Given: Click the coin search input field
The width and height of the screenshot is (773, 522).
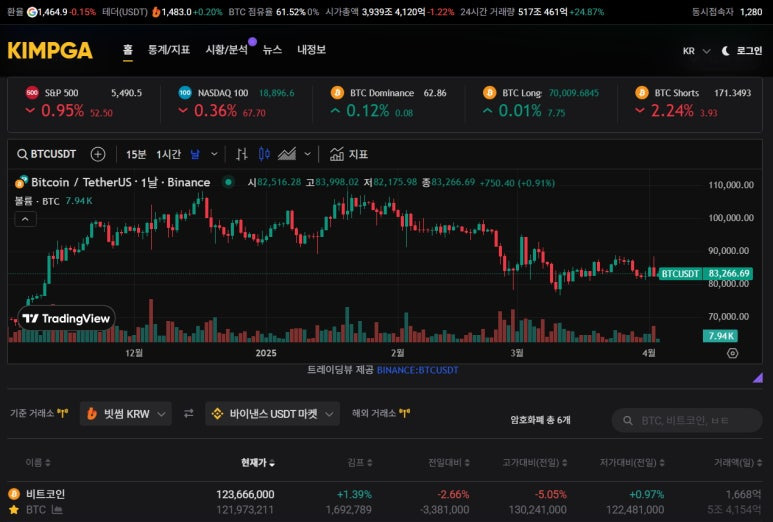Looking at the screenshot, I should pyautogui.click(x=687, y=420).
